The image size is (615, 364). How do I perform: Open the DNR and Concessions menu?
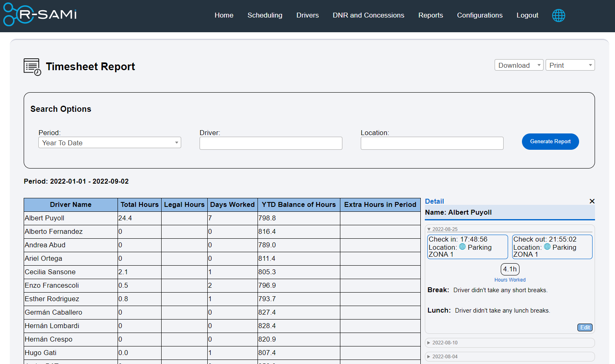pos(368,15)
